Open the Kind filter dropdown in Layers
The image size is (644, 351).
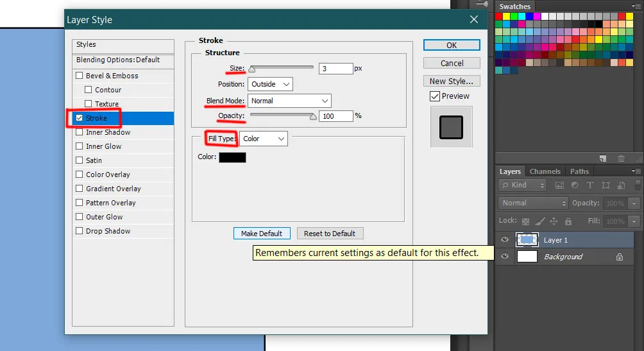click(x=523, y=185)
